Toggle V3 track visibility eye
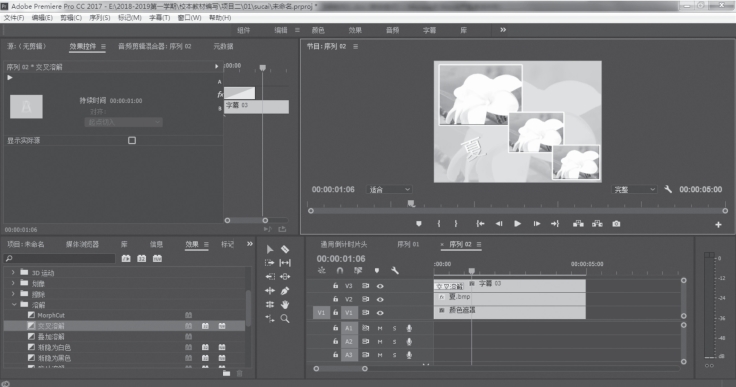The image size is (736, 387). pyautogui.click(x=380, y=286)
